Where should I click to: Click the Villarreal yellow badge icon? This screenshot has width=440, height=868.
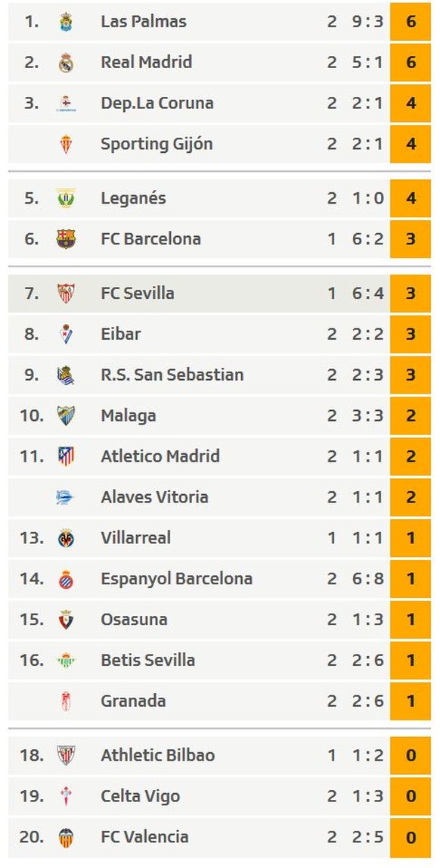(66, 538)
